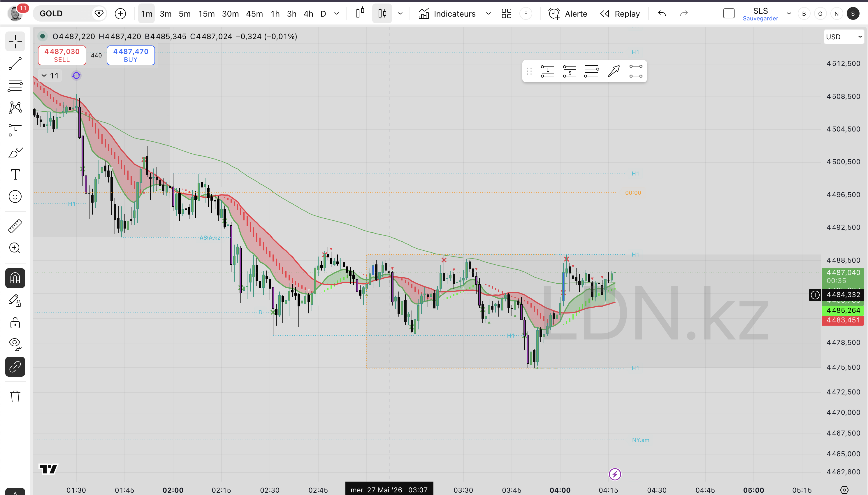Toggle hide all drawings eye icon
Screen dimensions: 868x495
(x=15, y=345)
